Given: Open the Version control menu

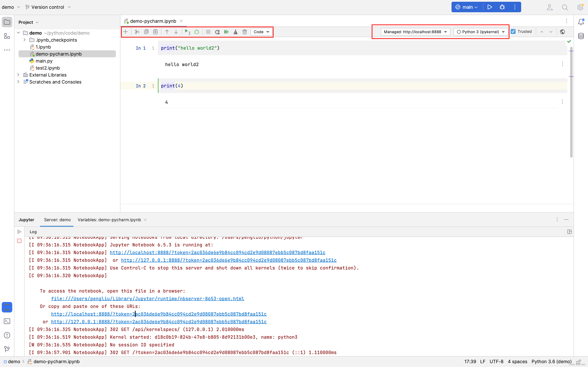Looking at the screenshot, I should click(x=48, y=7).
